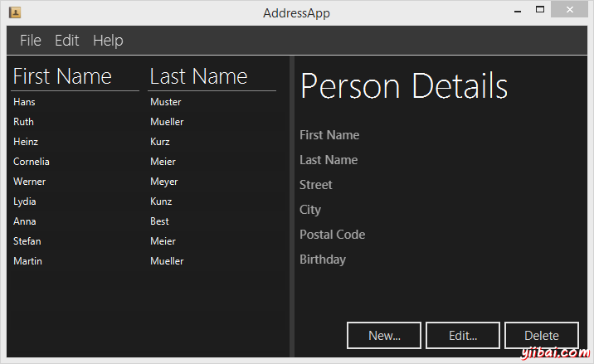
Task: Maximize the AddressApp window
Action: tap(540, 11)
